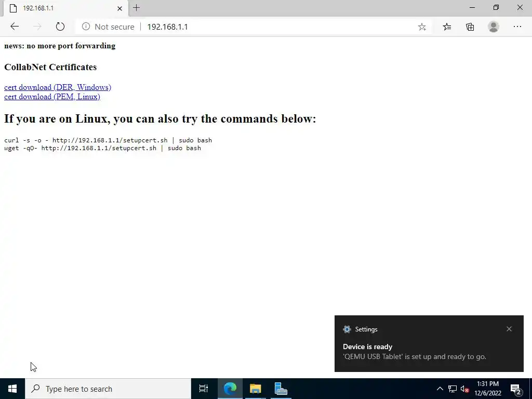Click the CollabNet Certificates heading
This screenshot has width=532, height=399.
tap(50, 67)
